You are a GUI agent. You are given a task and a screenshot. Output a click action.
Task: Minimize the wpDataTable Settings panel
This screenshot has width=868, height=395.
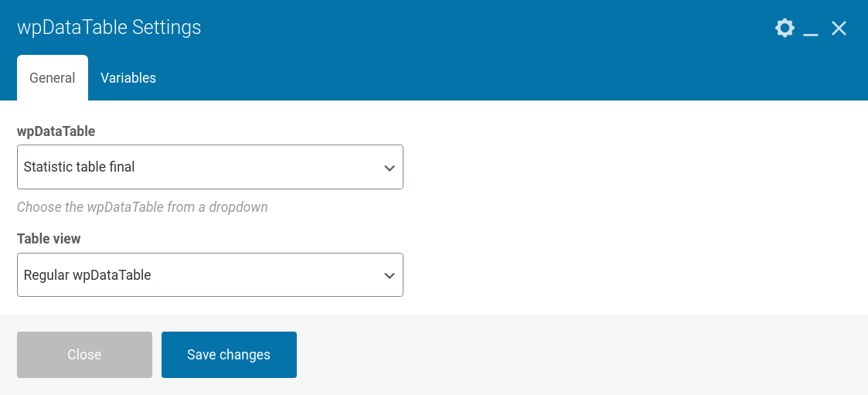click(x=811, y=29)
